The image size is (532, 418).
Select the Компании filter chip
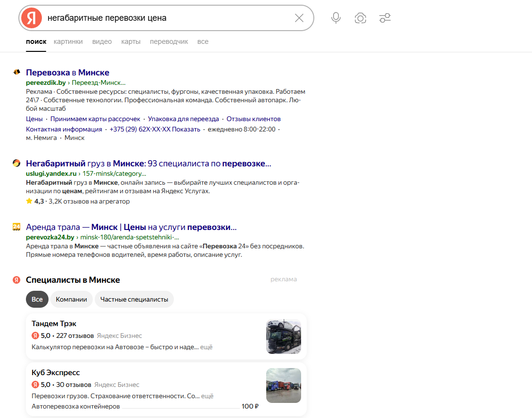point(71,299)
